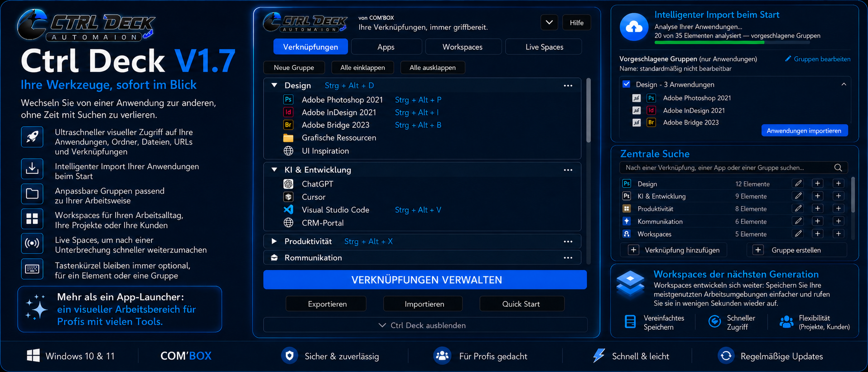
Task: Click the shortcuts list vertical scrollbar
Action: 588,111
